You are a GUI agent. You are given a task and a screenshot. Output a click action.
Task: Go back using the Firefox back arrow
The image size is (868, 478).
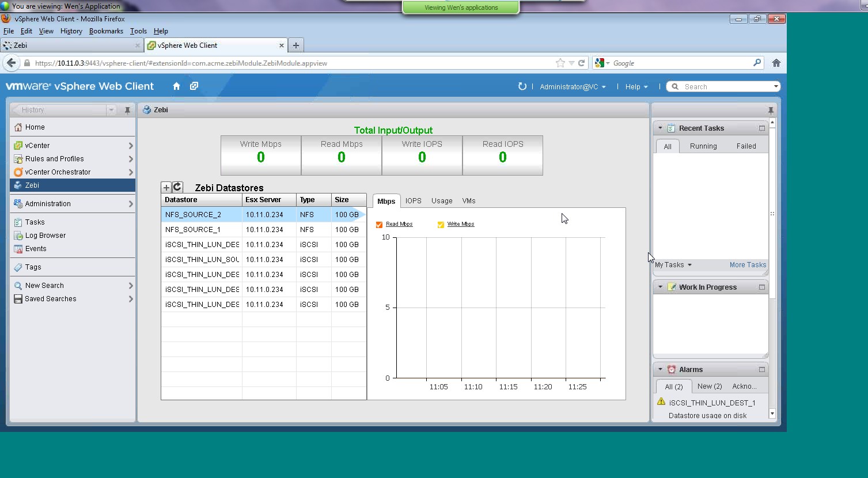11,63
